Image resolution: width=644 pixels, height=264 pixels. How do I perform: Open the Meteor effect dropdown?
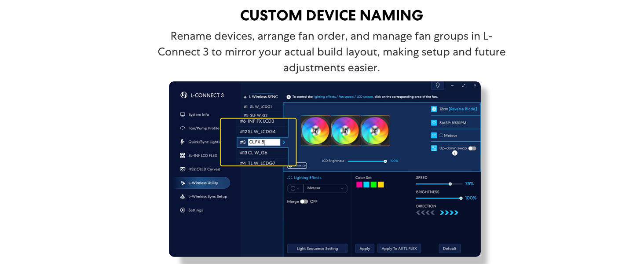pyautogui.click(x=326, y=188)
